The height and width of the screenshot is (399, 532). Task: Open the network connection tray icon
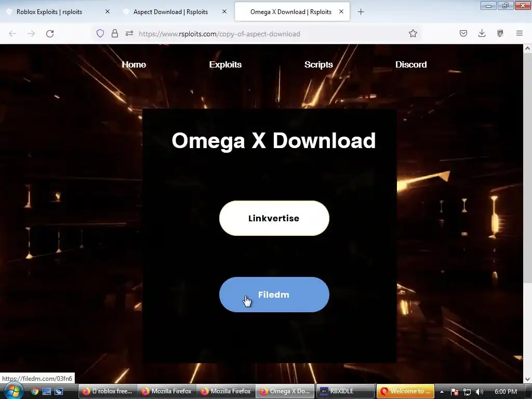click(467, 392)
